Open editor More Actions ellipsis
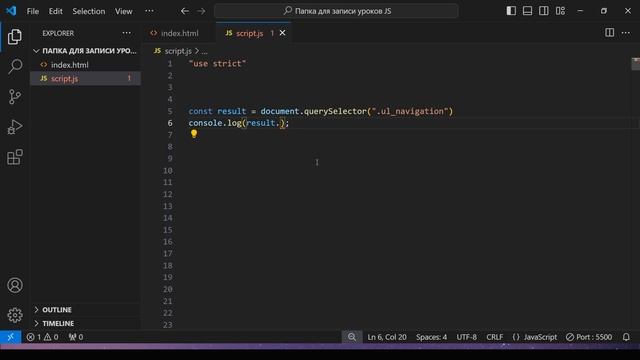The width and height of the screenshot is (640, 360). pos(626,33)
